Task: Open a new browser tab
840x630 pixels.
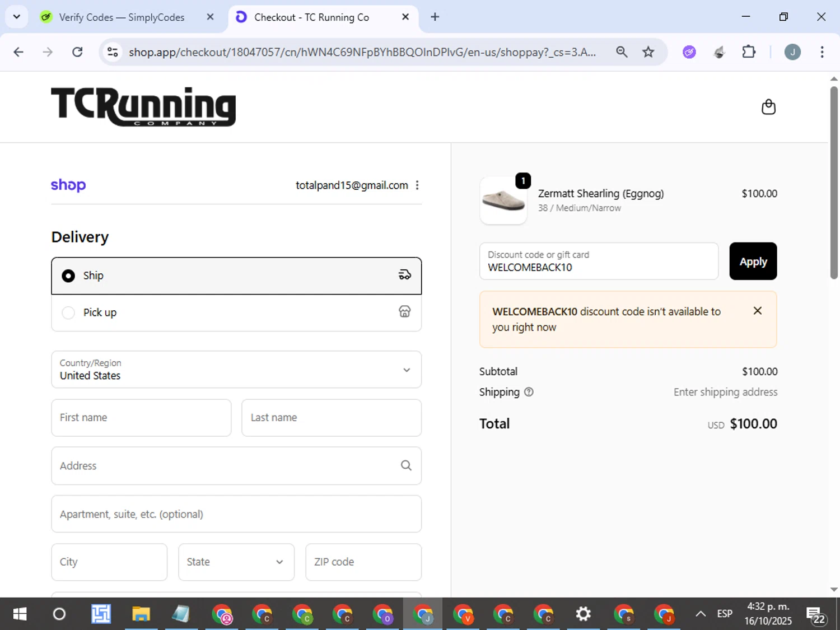Action: click(435, 17)
